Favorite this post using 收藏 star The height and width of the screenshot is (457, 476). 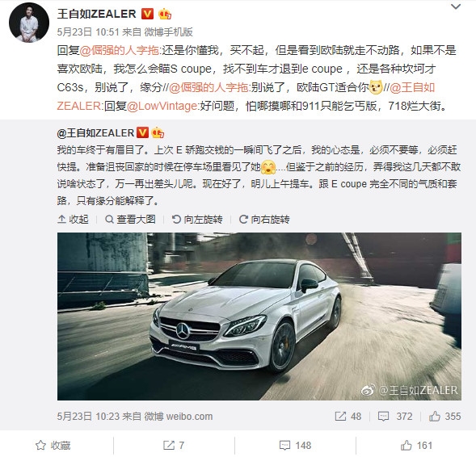point(53,445)
